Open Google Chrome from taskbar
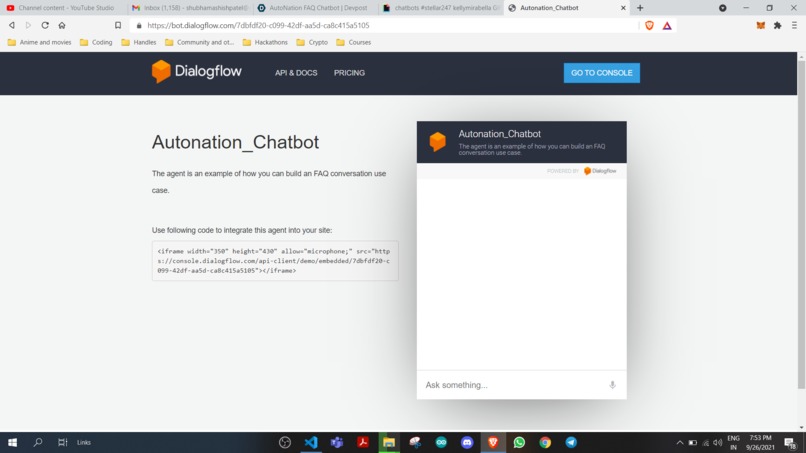806x453 pixels. tap(545, 442)
